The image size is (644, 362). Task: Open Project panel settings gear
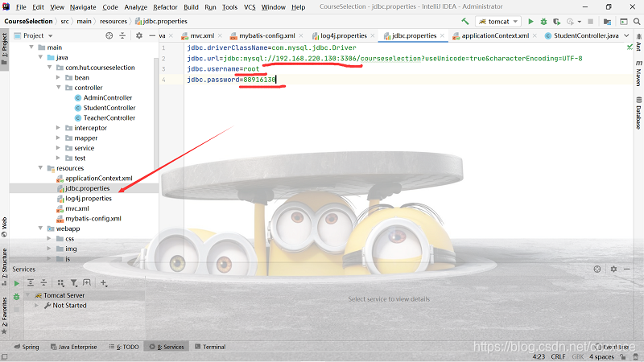[x=139, y=35]
